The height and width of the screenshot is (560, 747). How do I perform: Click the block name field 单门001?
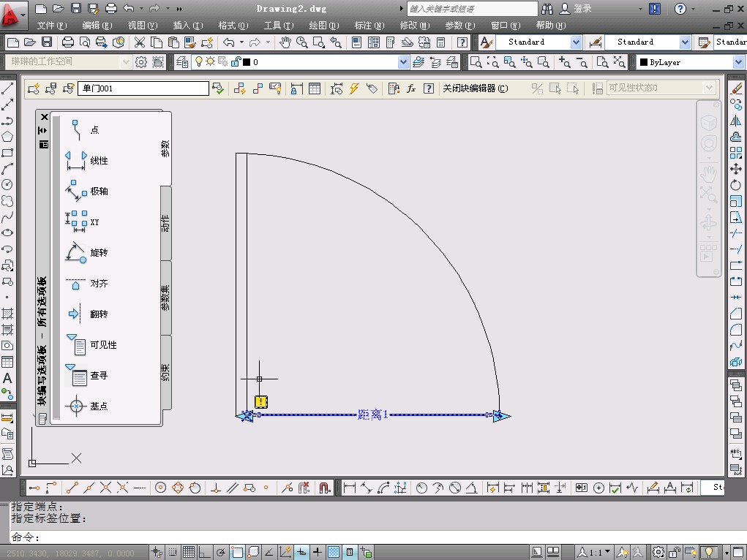coord(143,88)
